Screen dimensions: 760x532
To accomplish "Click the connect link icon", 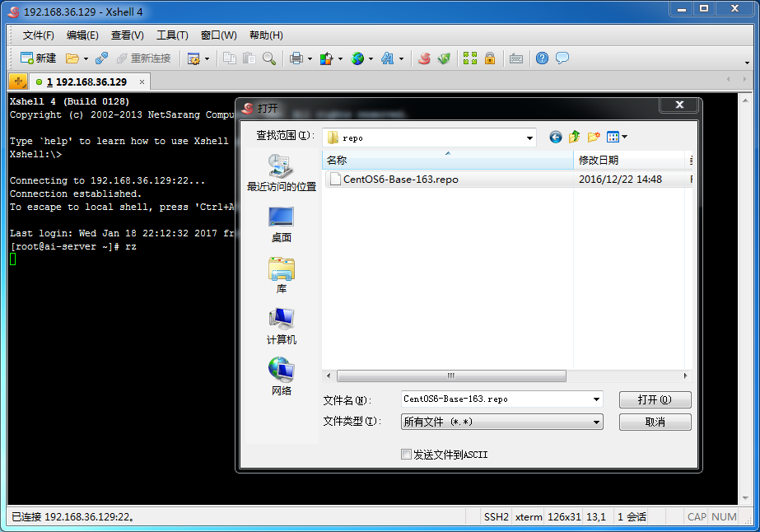I will click(101, 58).
